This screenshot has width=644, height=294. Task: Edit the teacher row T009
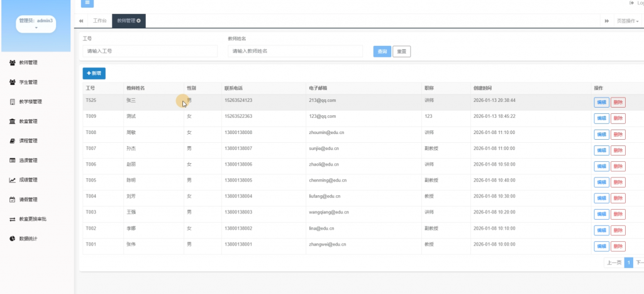(601, 118)
